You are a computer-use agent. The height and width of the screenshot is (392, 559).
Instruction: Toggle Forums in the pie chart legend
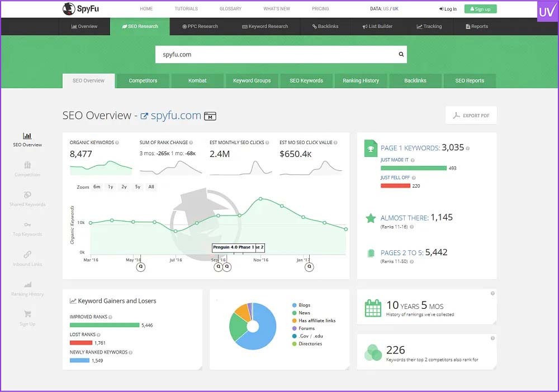pos(304,329)
